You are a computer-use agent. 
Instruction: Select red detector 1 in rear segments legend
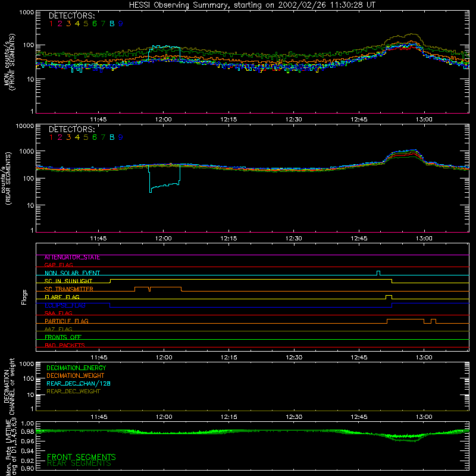(51, 137)
